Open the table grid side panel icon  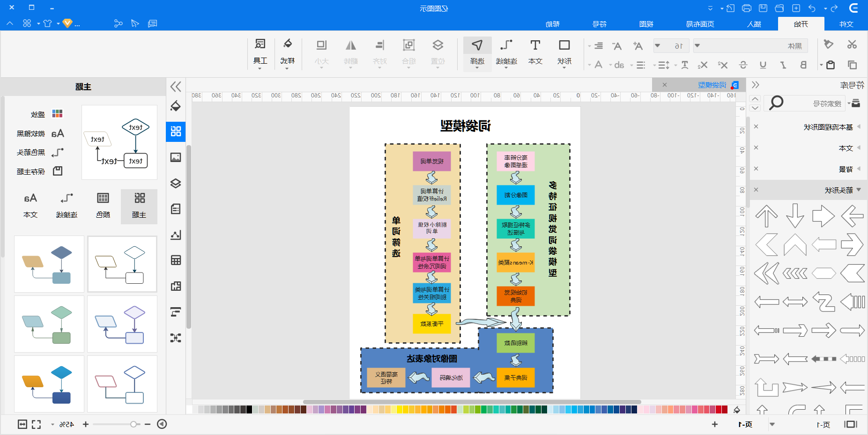pos(176,260)
